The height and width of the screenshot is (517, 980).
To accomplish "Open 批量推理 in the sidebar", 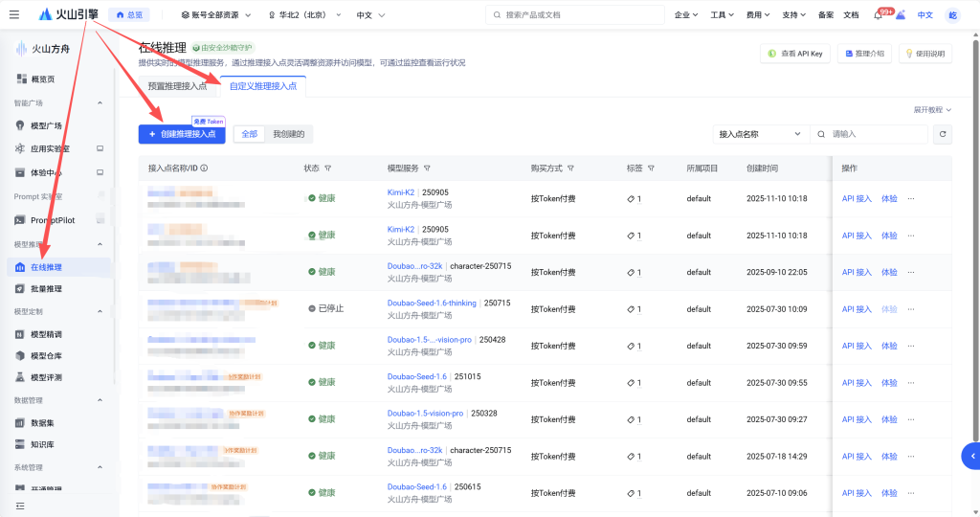I will tap(46, 288).
